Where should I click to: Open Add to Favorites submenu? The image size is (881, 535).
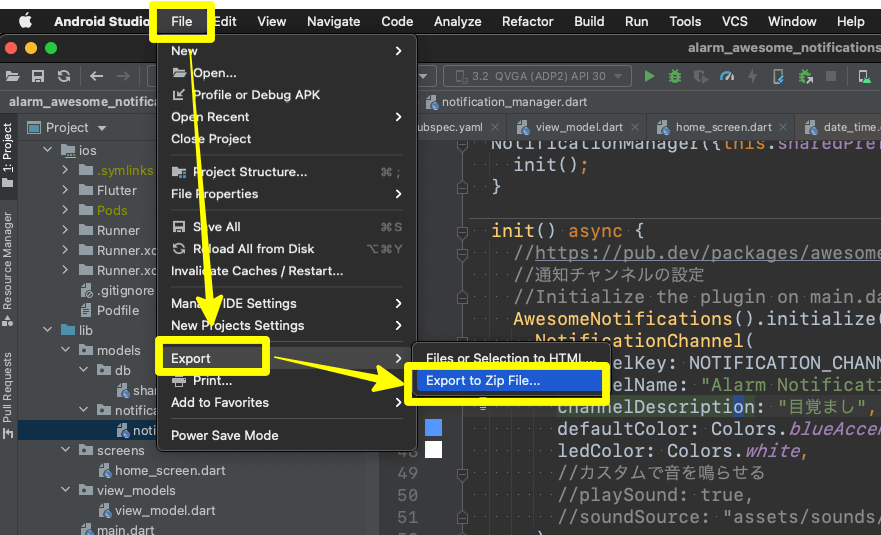(x=287, y=402)
